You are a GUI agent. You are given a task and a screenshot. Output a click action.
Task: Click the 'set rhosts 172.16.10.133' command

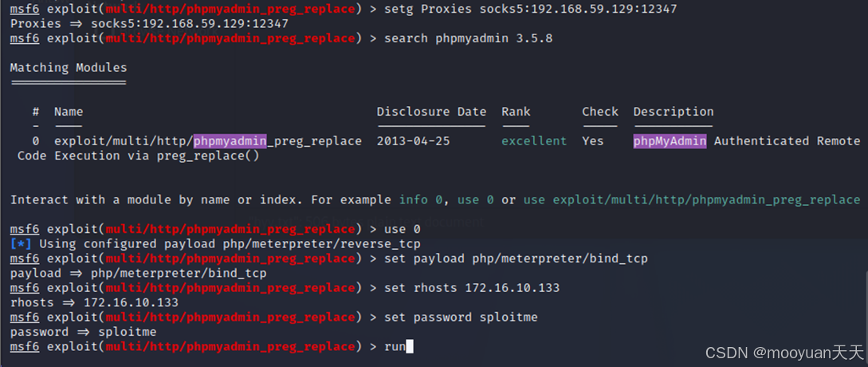(x=472, y=288)
